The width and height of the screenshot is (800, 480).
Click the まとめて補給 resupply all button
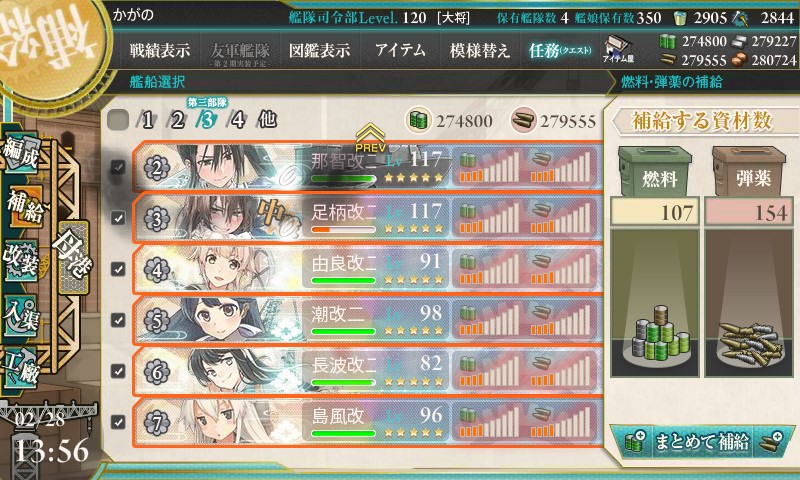pos(703,442)
